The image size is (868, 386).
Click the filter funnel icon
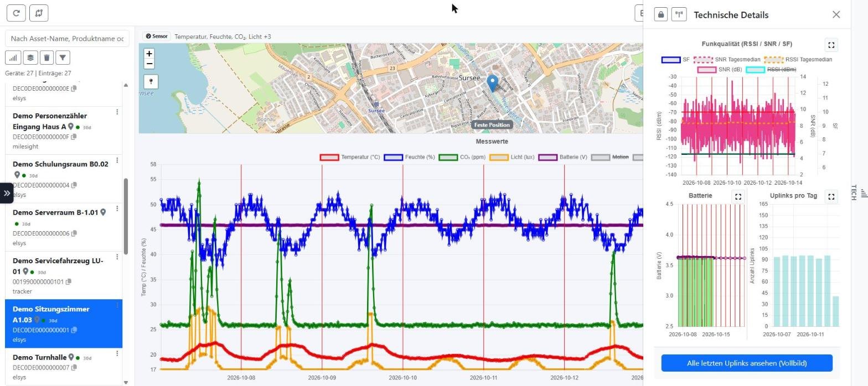tap(63, 58)
